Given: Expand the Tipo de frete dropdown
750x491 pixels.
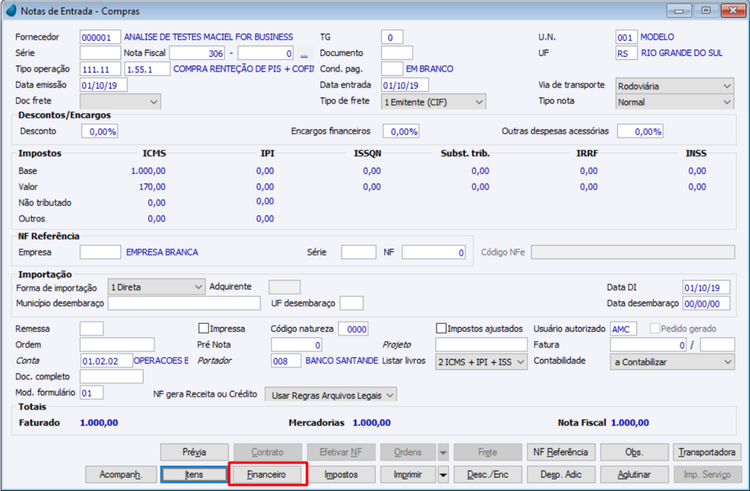Looking at the screenshot, I should (433, 102).
